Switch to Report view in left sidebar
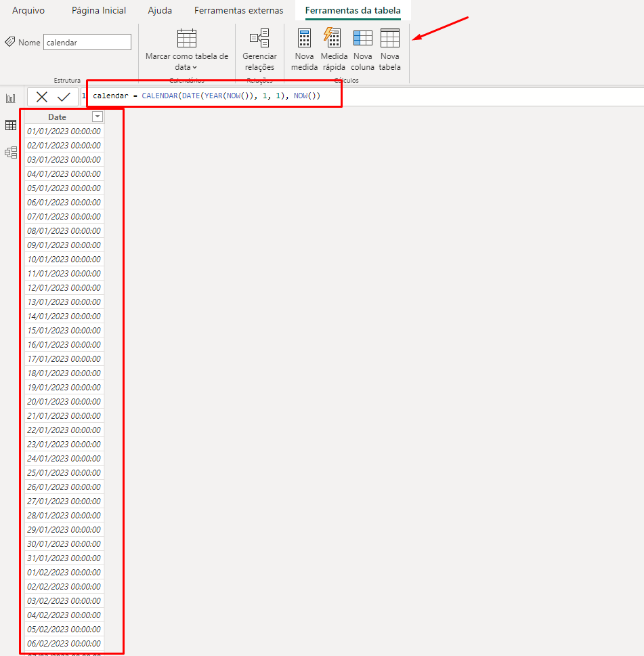Screen dimensions: 644x656 point(11,98)
